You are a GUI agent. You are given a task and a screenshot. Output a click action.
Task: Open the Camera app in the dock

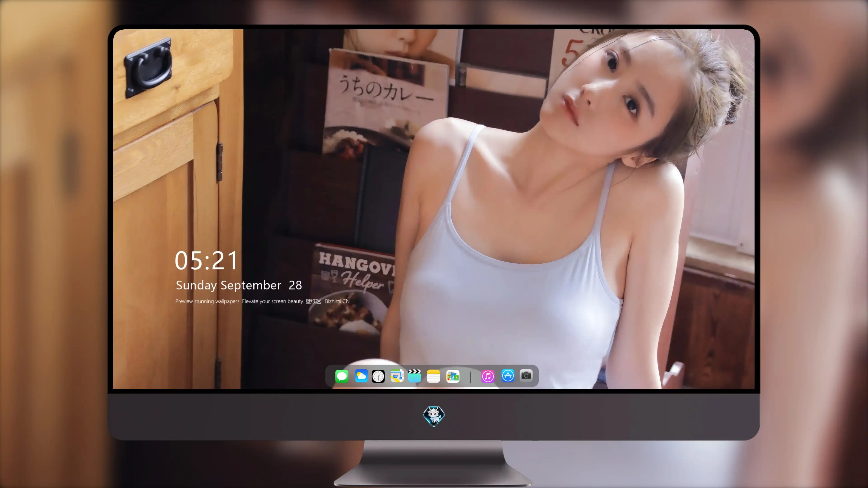[x=526, y=375]
